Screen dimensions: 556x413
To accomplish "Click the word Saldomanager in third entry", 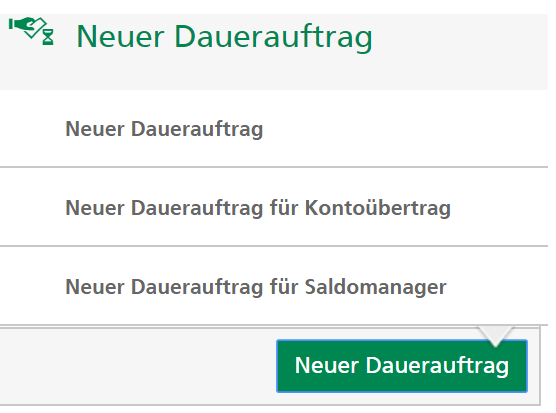I will tap(376, 287).
